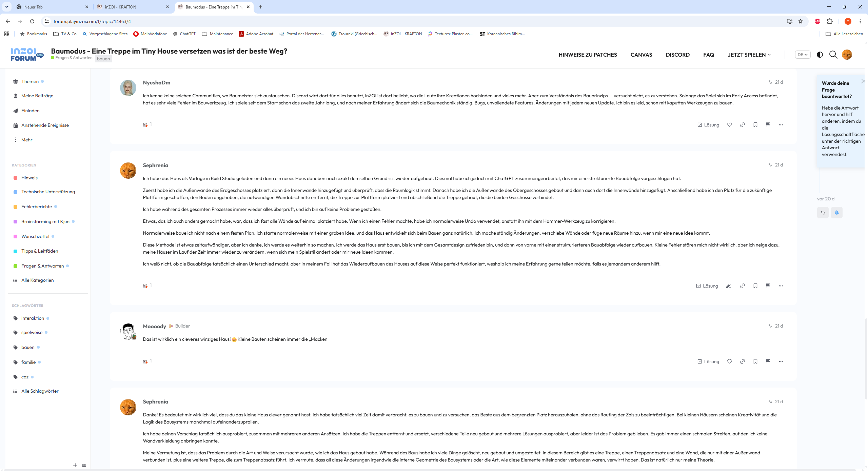Edit Sephrenia's post with the pencil icon
868x472 pixels.
tap(728, 286)
